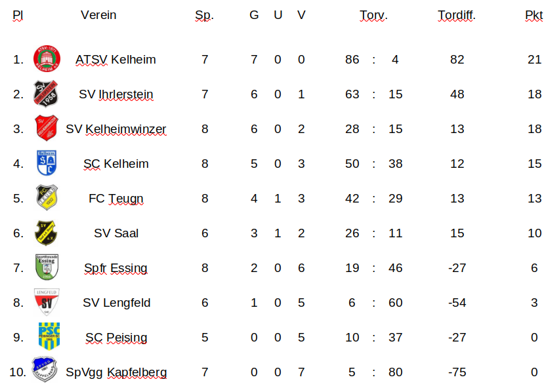Click the SC Kelheim blue logo
This screenshot has width=546, height=392.
tap(46, 163)
